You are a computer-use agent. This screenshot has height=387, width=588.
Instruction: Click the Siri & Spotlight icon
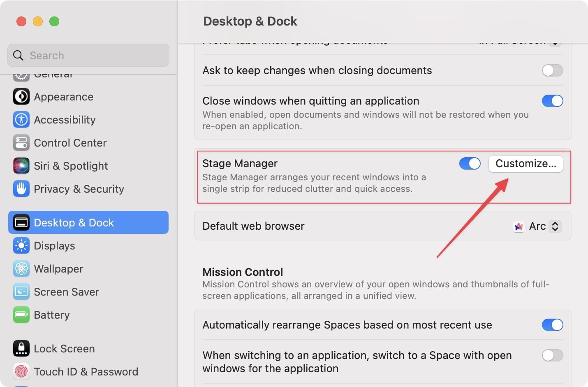21,166
